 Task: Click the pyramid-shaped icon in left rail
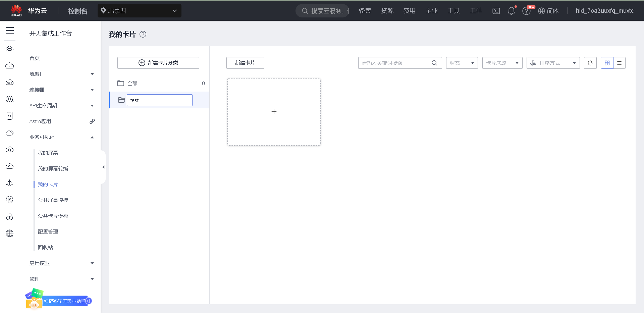[x=10, y=183]
